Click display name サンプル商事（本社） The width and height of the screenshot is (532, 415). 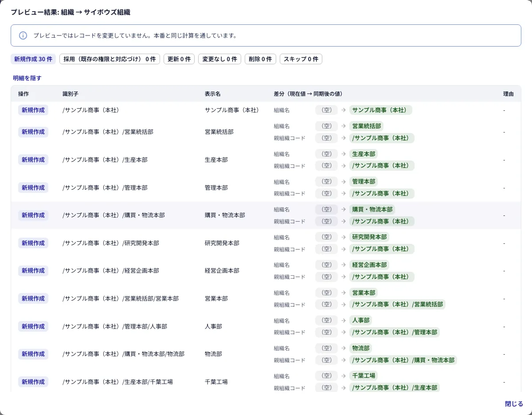tap(233, 110)
